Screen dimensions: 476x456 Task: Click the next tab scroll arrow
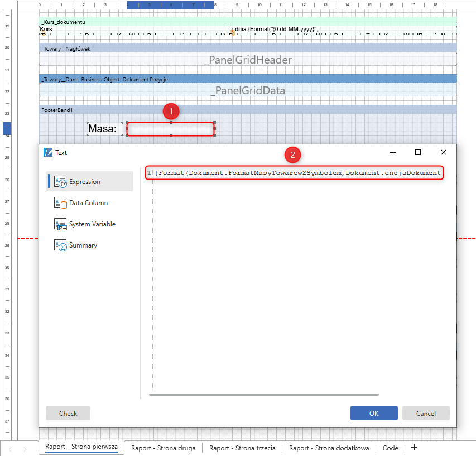(x=25, y=449)
